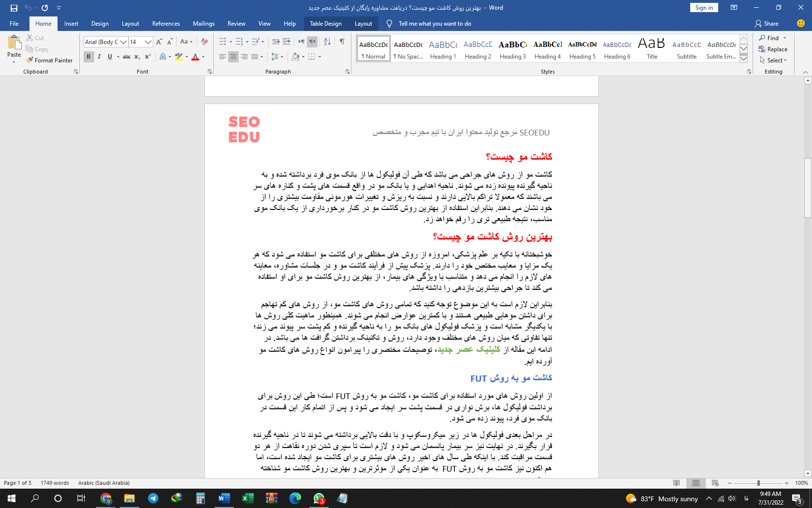Open Styles pane launcher
Screen dimensions: 812x508
(749, 72)
